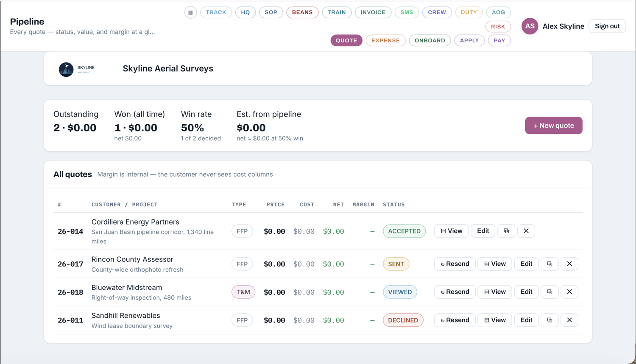Click the Skyline Aerial Surveys heading
The image size is (636, 364).
pos(168,69)
